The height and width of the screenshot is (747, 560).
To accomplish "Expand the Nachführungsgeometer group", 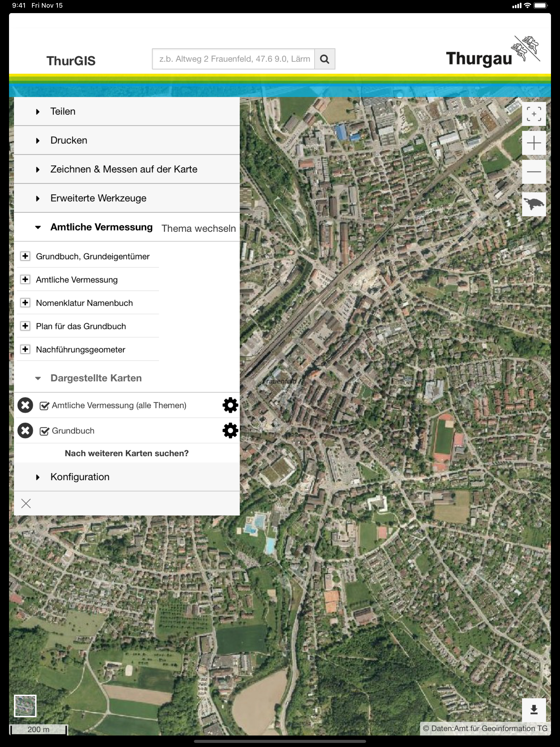I will [x=25, y=349].
